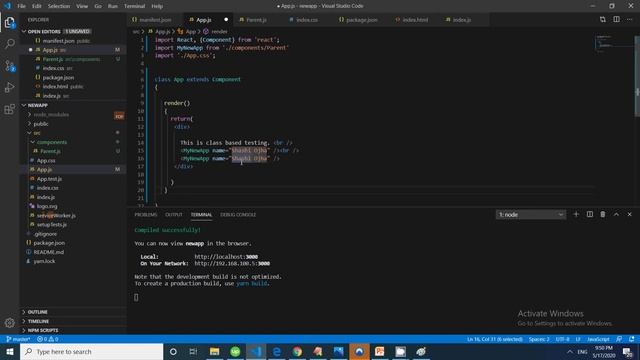Open the Source Control view

tap(9, 66)
